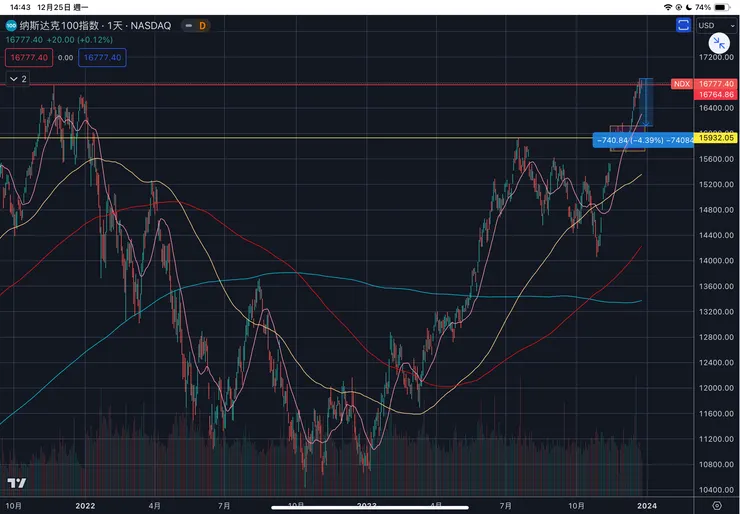Click the red sell price box 16777.40
This screenshot has height=514, width=740.
coord(29,58)
